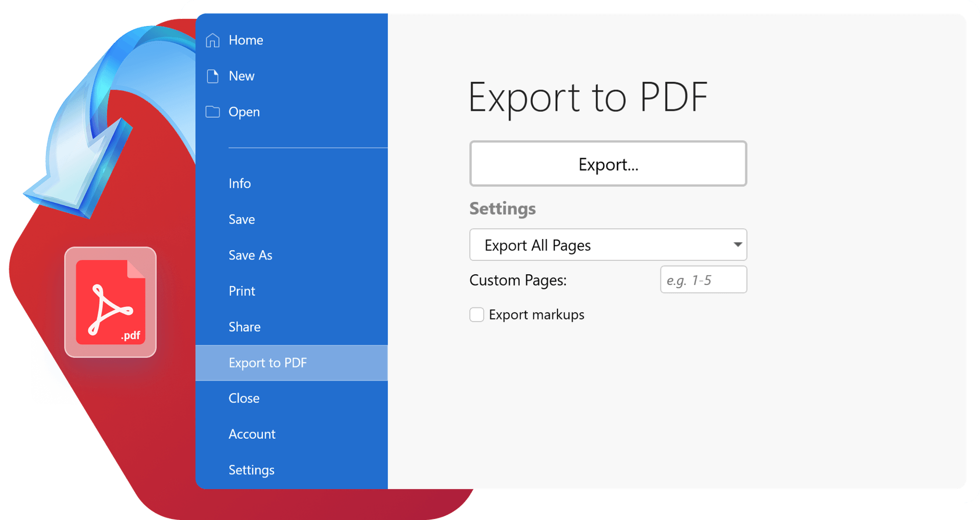This screenshot has width=980, height=520.
Task: Select the Export to PDF sidebar item
Action: pyautogui.click(x=267, y=363)
